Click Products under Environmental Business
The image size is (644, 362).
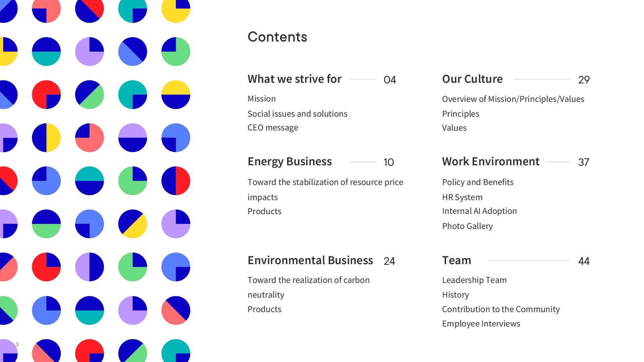click(x=264, y=309)
